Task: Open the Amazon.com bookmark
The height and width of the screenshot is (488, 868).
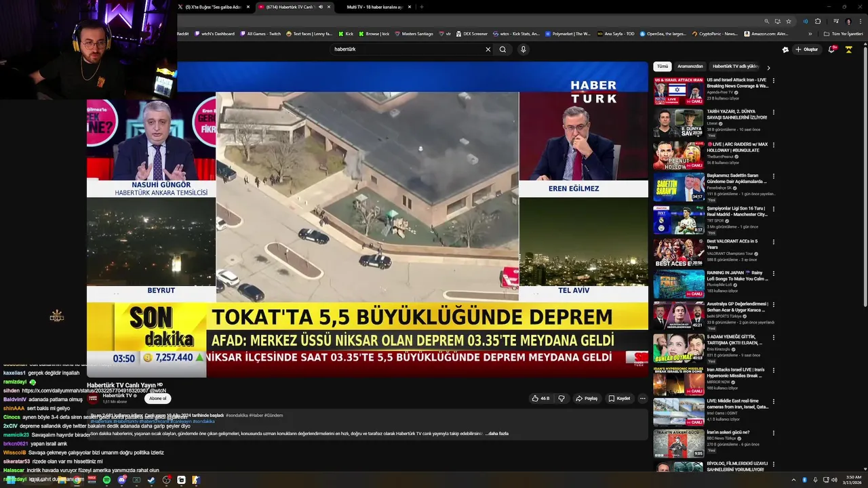Action: 766,34
